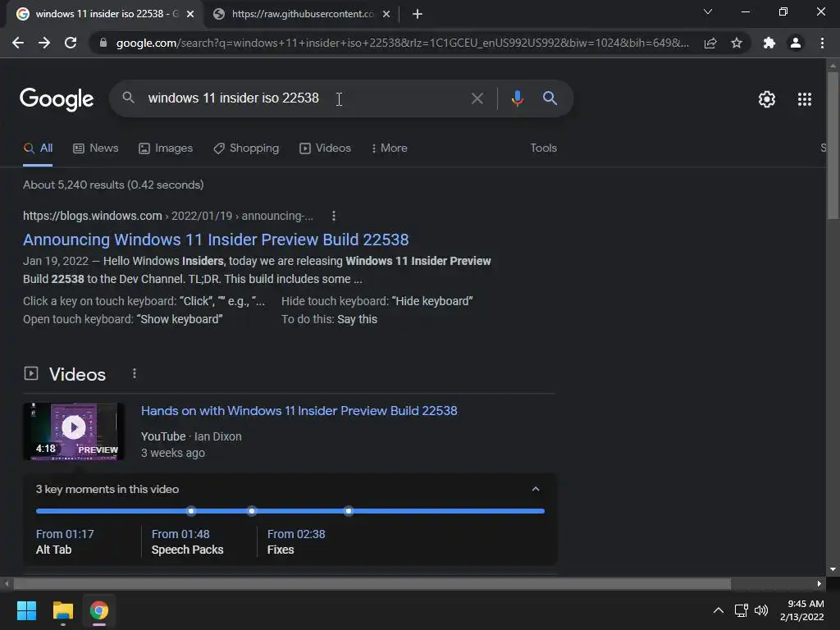Share this page from address bar
840x630 pixels.
[x=710, y=43]
